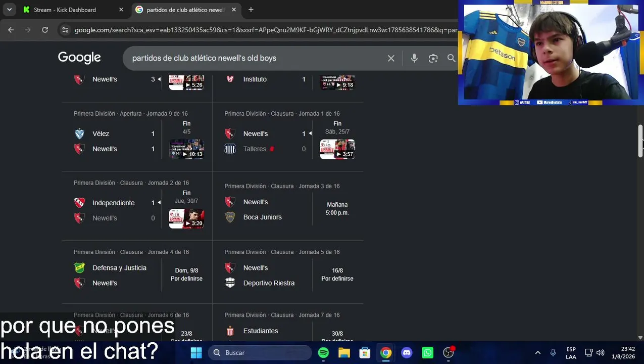Image resolution: width=644 pixels, height=364 pixels.
Task: Submit search with the magnifier icon
Action: click(452, 58)
